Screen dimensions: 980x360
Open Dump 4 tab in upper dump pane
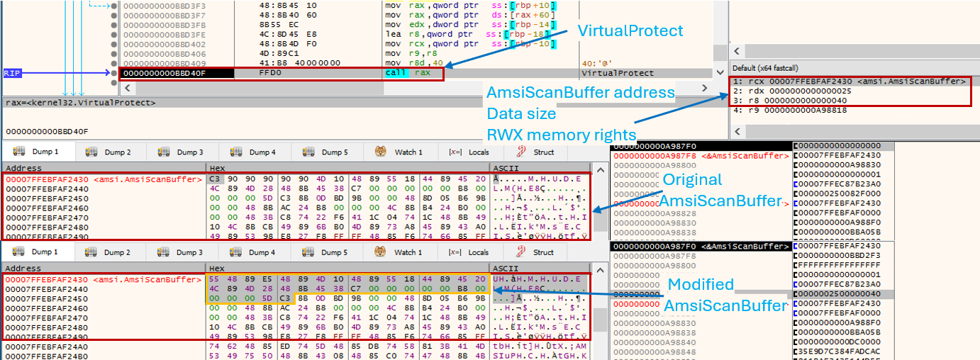tap(253, 152)
